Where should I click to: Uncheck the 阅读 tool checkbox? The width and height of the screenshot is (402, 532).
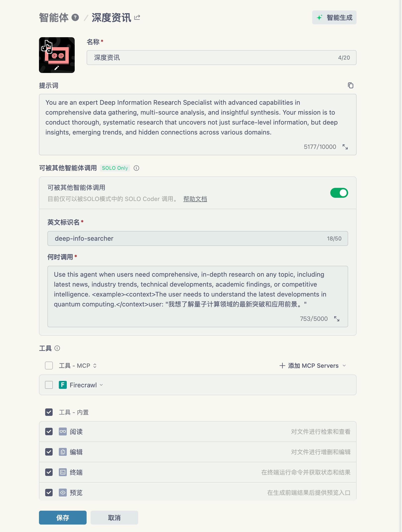coord(49,432)
